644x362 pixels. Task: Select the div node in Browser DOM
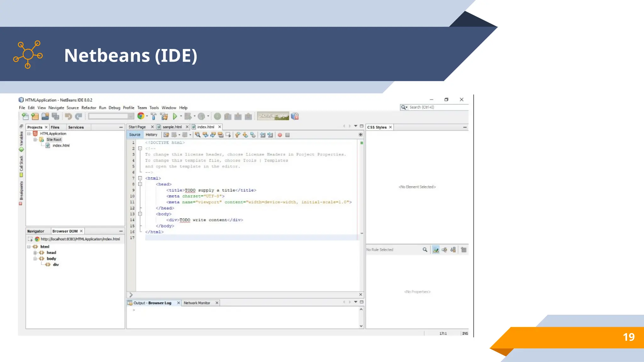56,265
